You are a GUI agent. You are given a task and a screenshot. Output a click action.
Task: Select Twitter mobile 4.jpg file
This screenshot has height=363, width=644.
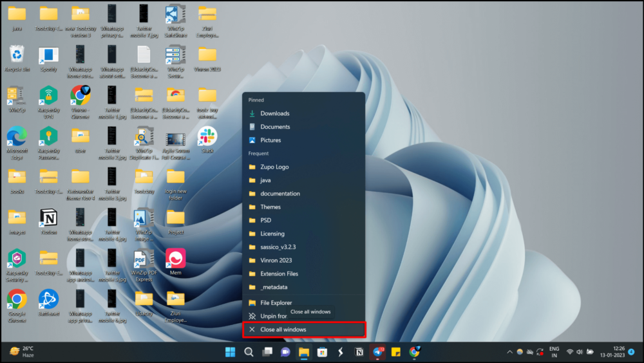[x=111, y=224]
